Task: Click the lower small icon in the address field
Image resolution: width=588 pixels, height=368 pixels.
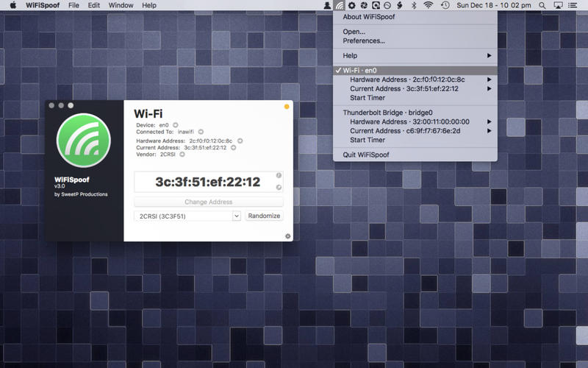Action: (x=279, y=187)
